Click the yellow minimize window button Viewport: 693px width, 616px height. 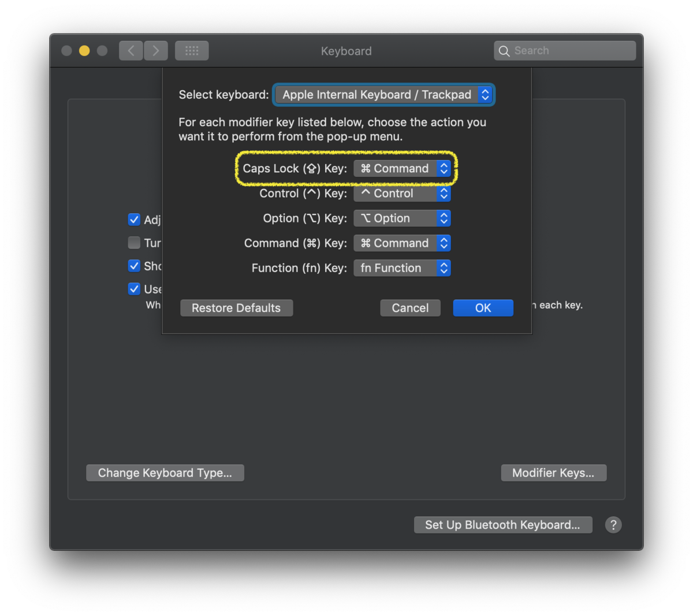pos(84,51)
